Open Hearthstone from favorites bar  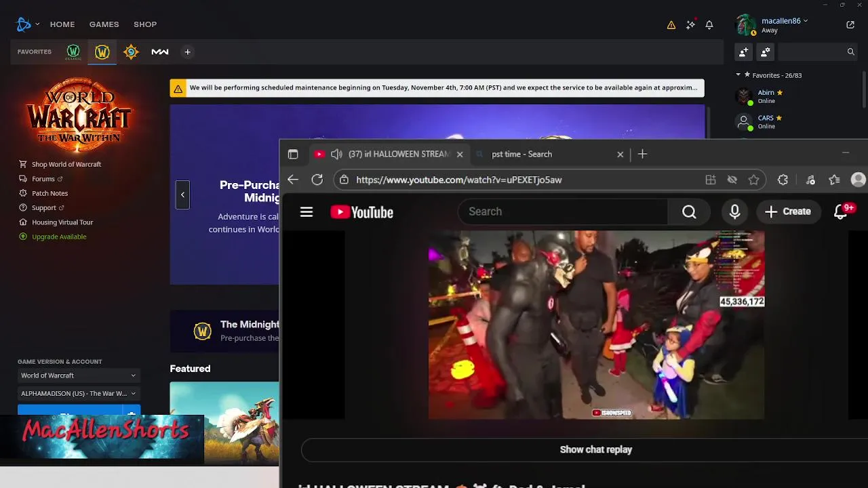[131, 52]
